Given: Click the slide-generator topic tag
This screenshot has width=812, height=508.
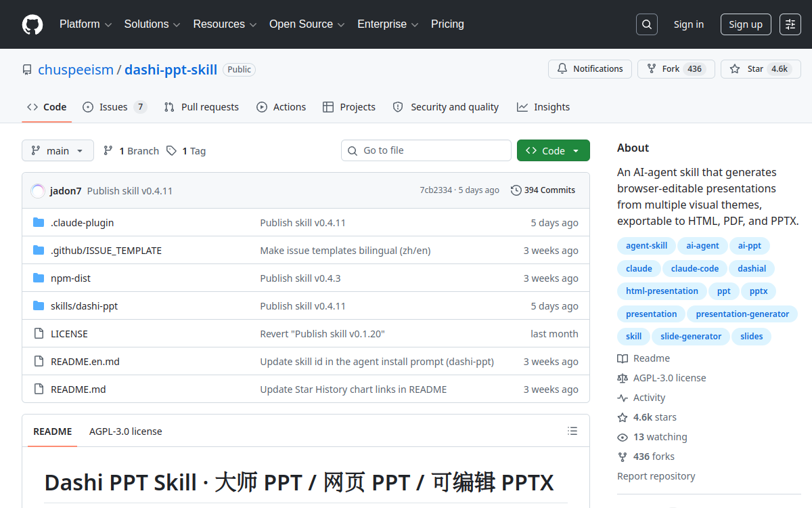Looking at the screenshot, I should click(x=691, y=337).
